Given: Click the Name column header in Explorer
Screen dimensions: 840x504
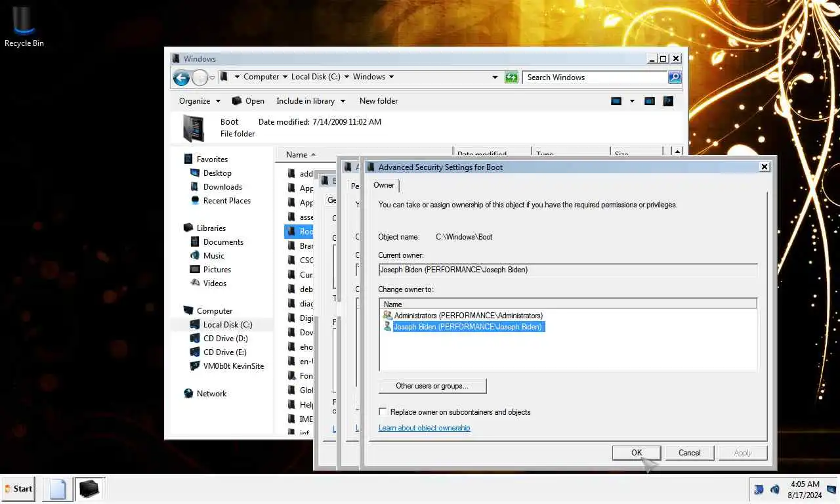Looking at the screenshot, I should (366, 155).
